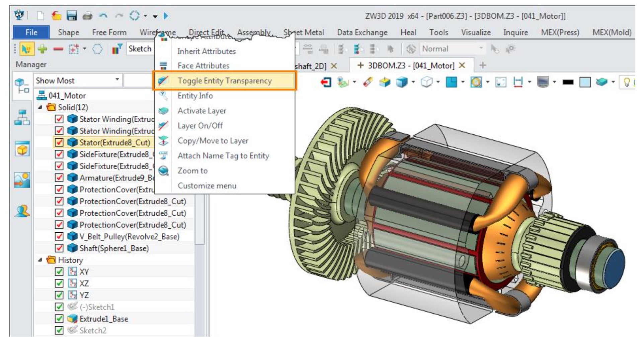The image size is (644, 349).
Task: Collapse the History tree folder
Action: tap(41, 260)
